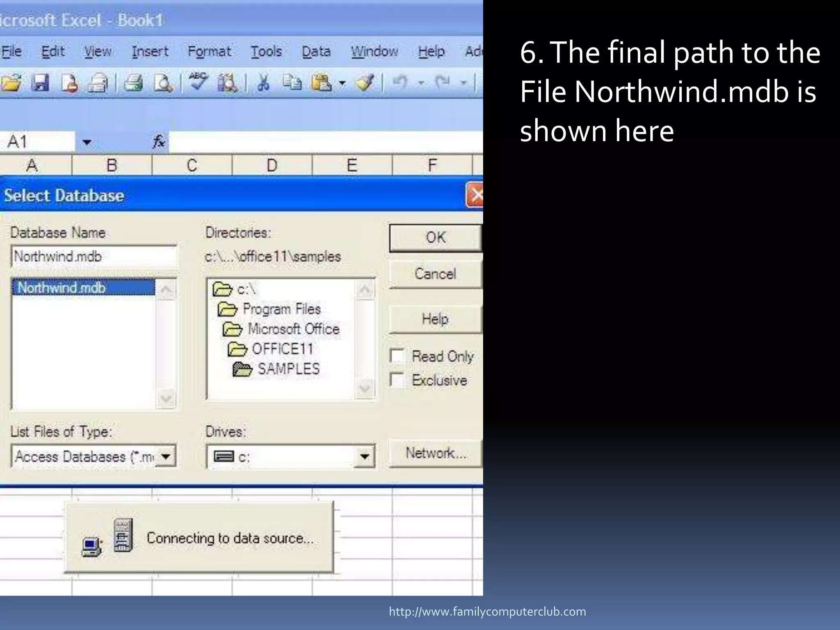Open the Tools menu

click(266, 51)
